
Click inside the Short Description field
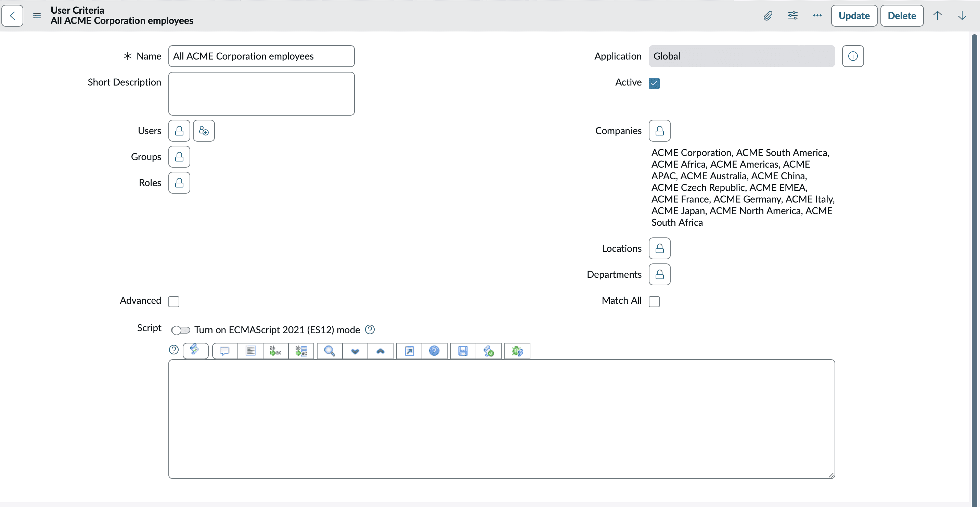coord(261,93)
